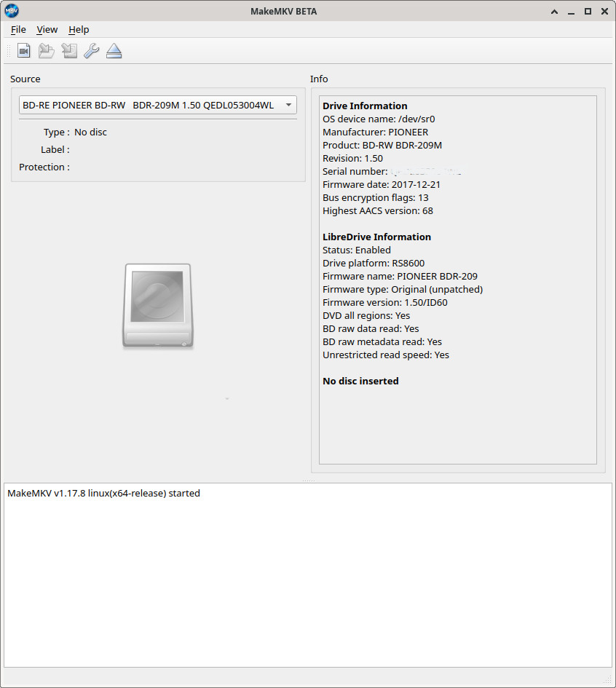Click 'Firmware version: 1.50/ID60' line

(385, 303)
